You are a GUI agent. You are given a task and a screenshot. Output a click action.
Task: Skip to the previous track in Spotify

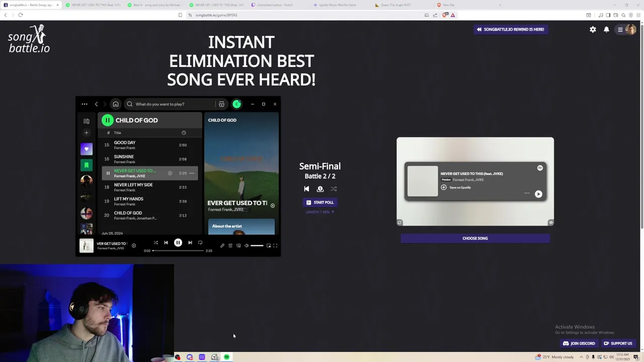pos(166,243)
